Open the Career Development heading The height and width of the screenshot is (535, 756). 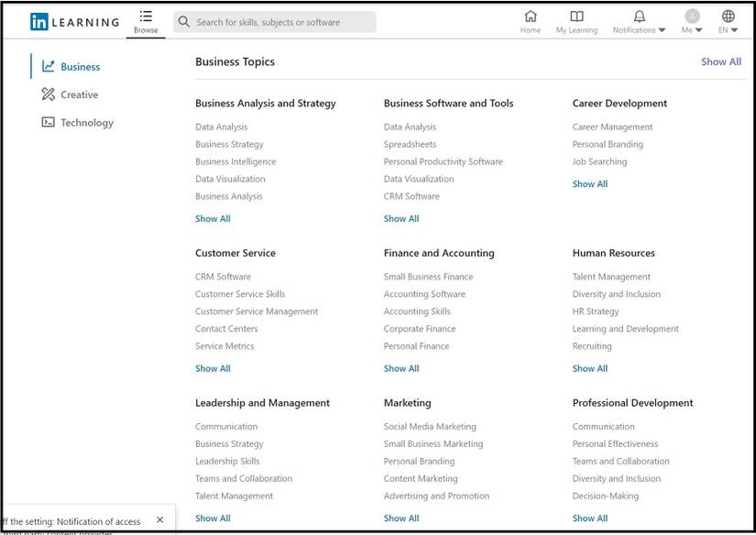coord(619,104)
